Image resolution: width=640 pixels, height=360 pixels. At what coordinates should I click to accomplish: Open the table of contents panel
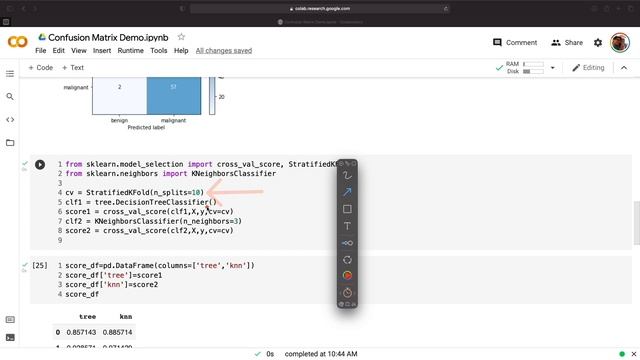pyautogui.click(x=10, y=73)
